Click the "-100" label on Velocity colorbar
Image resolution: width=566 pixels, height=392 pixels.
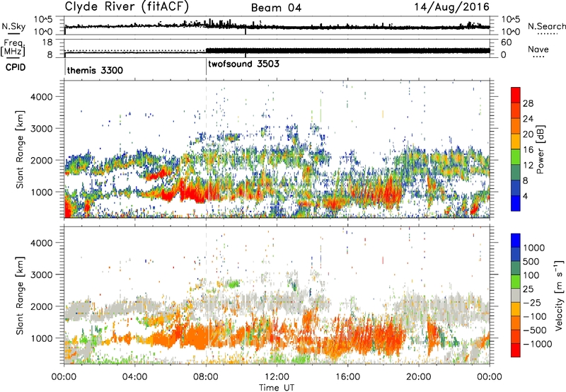click(x=535, y=316)
